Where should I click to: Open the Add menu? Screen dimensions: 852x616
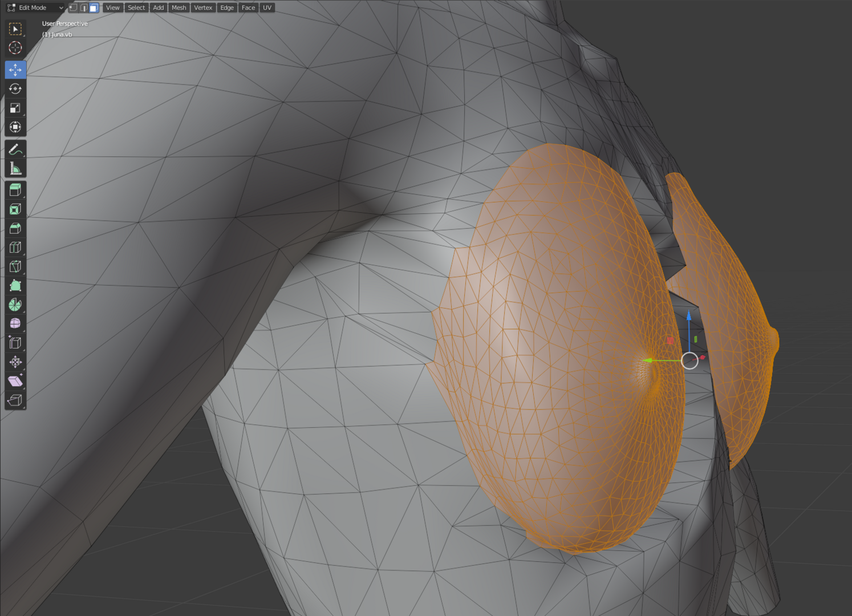(159, 7)
